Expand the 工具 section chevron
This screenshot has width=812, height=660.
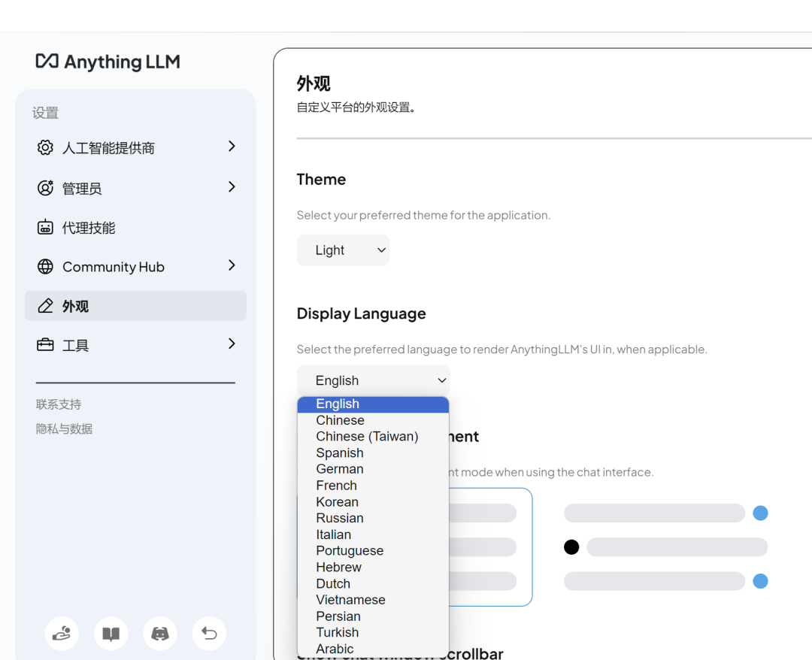click(232, 344)
